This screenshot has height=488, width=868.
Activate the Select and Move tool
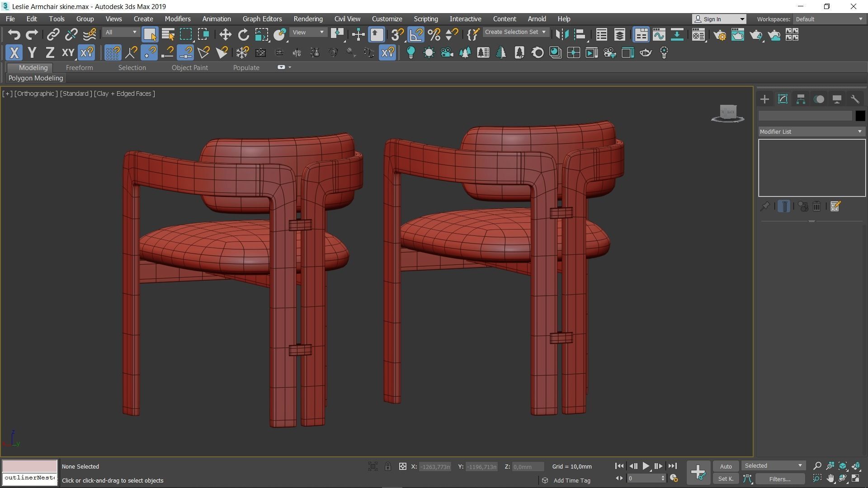tap(225, 34)
